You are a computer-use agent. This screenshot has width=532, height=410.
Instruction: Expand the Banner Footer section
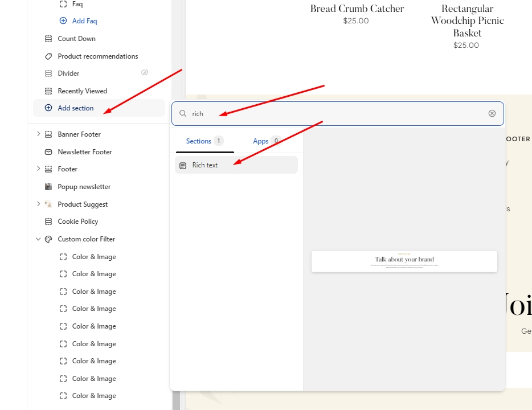click(38, 134)
